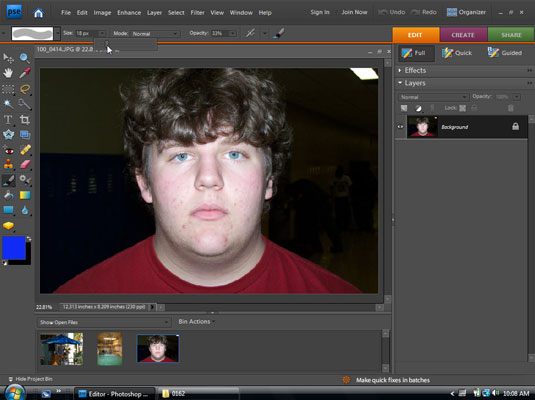Screen dimensions: 535x400
Task: Select the Gradient tool
Action: pos(25,195)
